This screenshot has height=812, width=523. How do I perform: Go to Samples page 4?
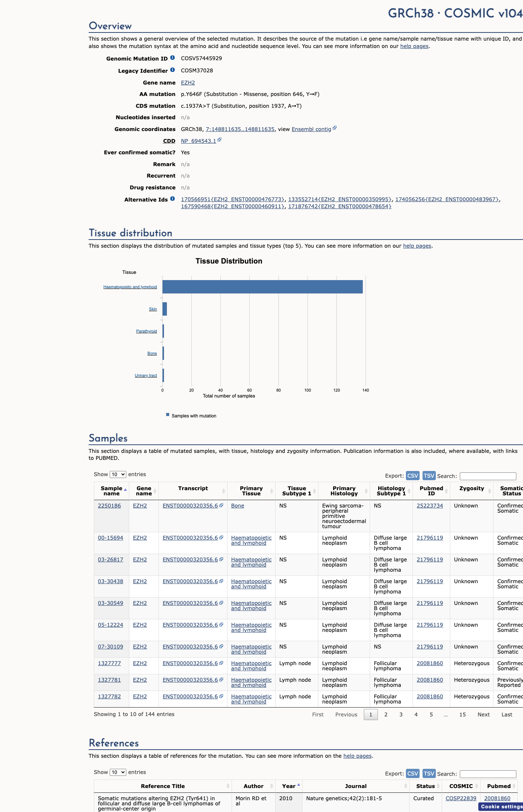click(x=416, y=715)
